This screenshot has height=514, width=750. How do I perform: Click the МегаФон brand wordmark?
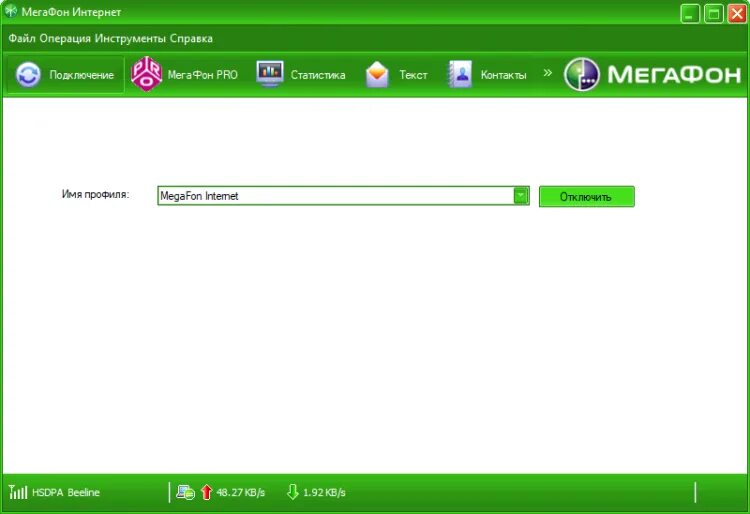click(x=674, y=75)
